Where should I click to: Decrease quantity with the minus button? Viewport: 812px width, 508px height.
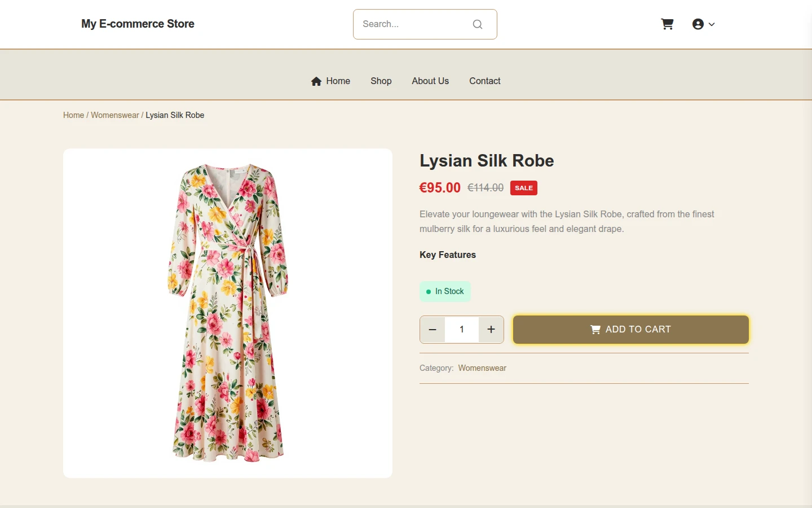433,330
